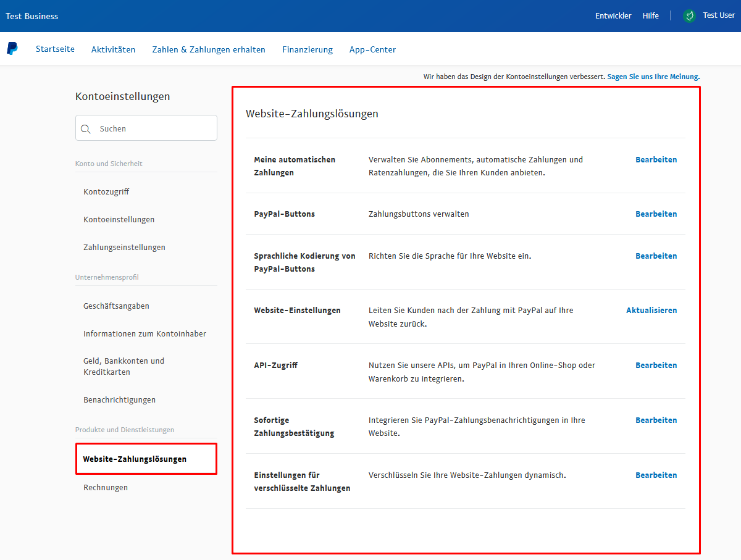741x560 pixels.
Task: Open Informationen zum Kontoinhaber
Action: coord(145,333)
